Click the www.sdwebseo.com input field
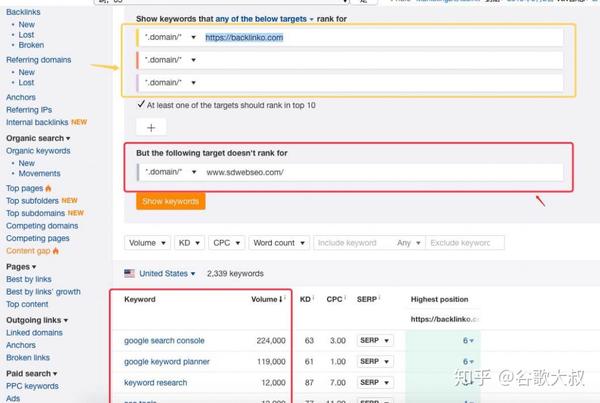 [x=384, y=172]
